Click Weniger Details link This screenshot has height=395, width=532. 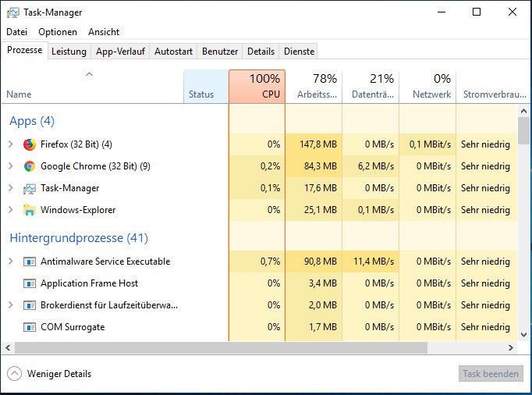coord(59,374)
